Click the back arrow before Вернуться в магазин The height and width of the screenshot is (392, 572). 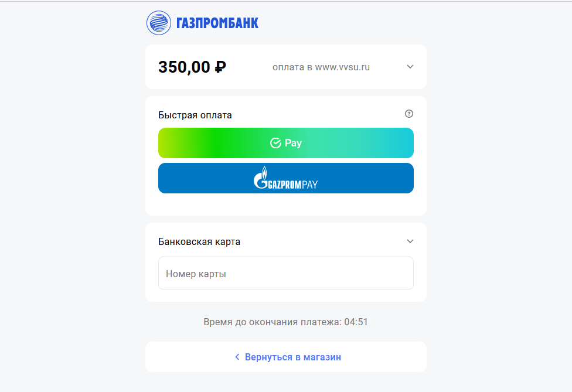[x=237, y=357]
